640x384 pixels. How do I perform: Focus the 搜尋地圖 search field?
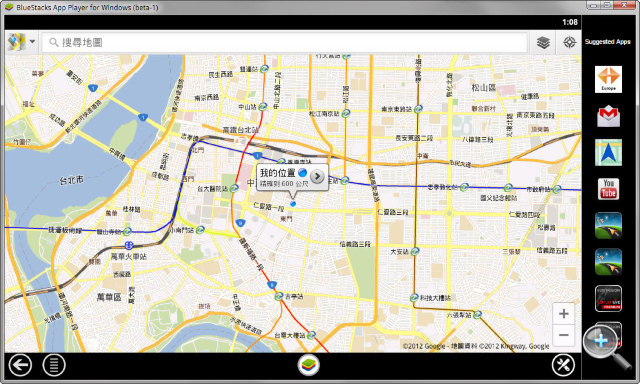tap(284, 42)
